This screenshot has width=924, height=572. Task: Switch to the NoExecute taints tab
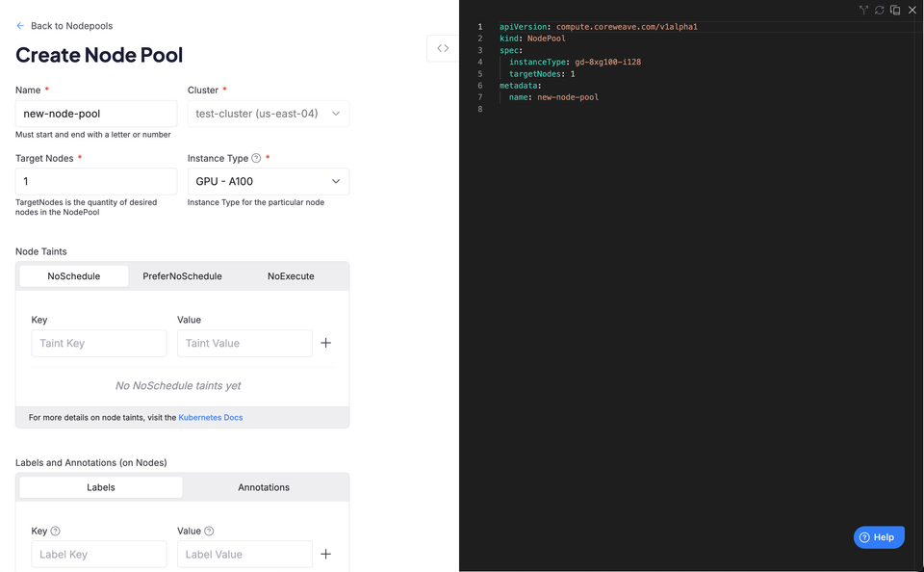coord(290,274)
